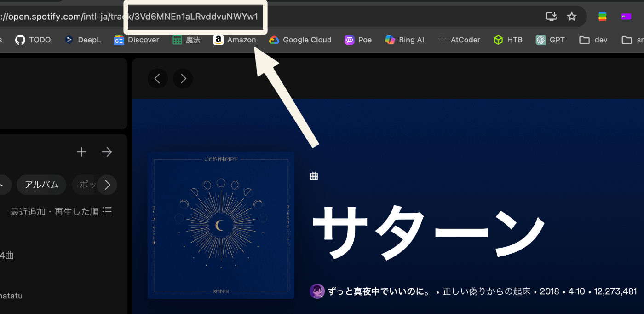Click the 2018 release year
Image resolution: width=644 pixels, height=314 pixels.
click(549, 291)
